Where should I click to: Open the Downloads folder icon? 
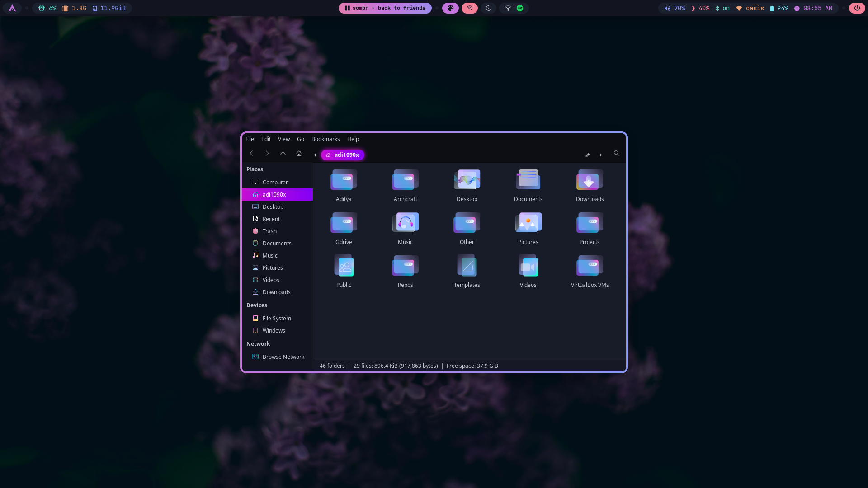[590, 181]
